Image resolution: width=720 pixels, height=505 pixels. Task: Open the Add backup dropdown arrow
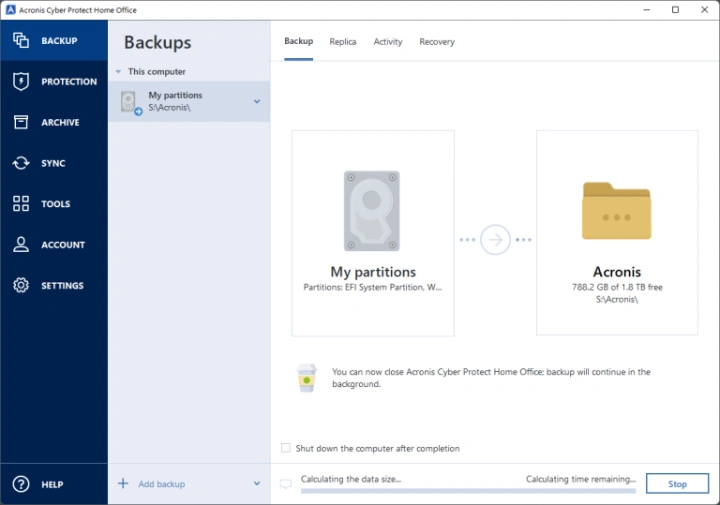click(x=257, y=484)
